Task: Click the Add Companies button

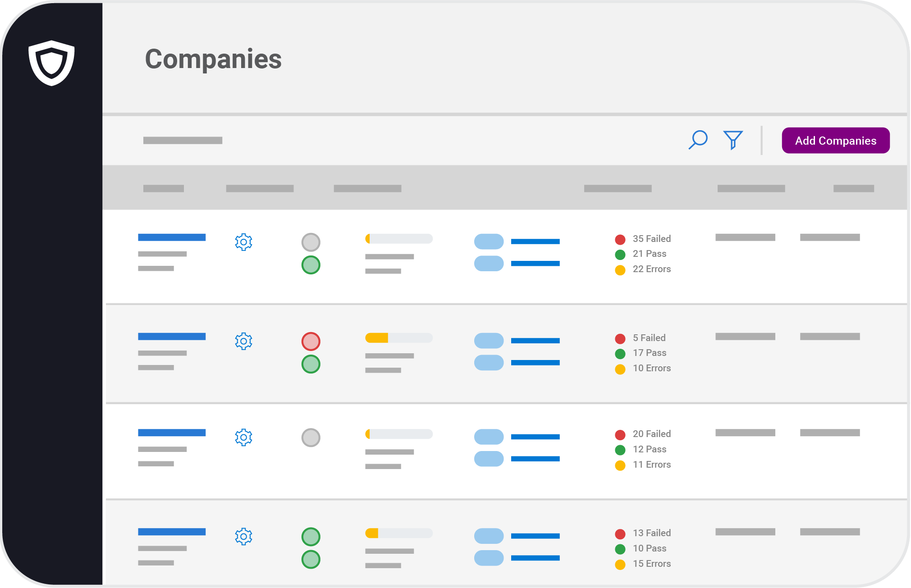Action: pos(835,140)
